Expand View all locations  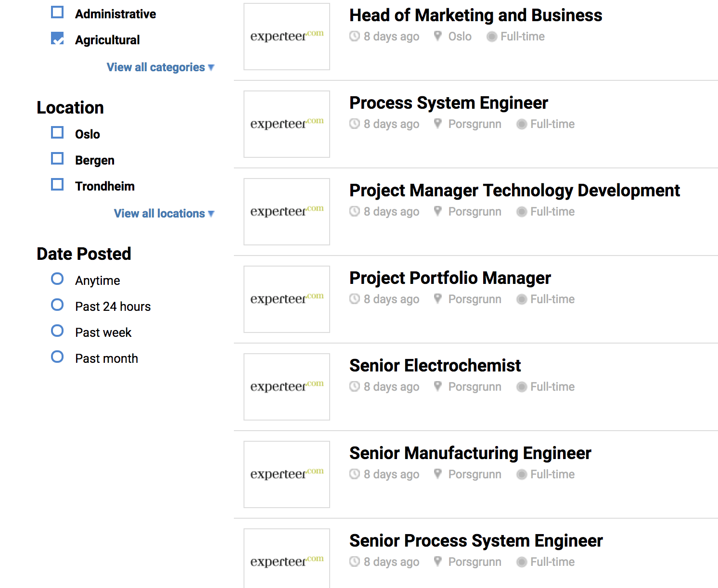pyautogui.click(x=164, y=214)
